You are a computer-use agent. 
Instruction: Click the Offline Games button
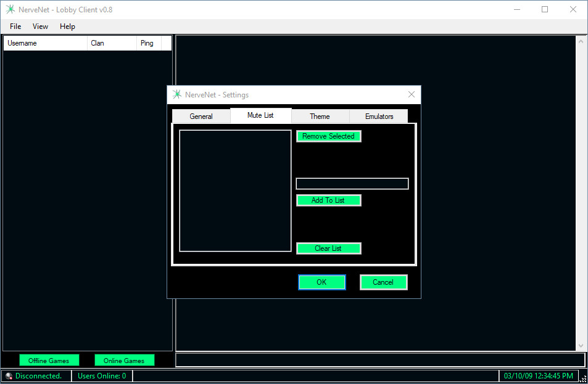(49, 361)
